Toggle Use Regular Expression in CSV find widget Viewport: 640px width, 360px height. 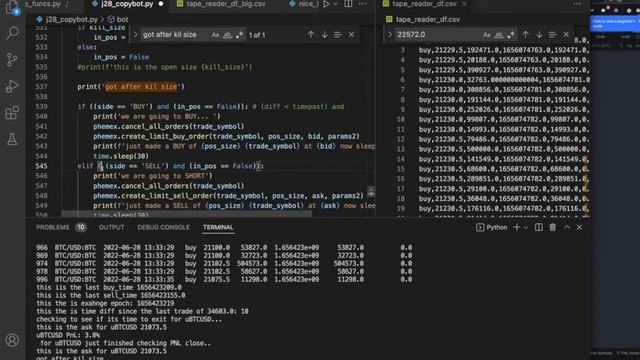pos(511,35)
